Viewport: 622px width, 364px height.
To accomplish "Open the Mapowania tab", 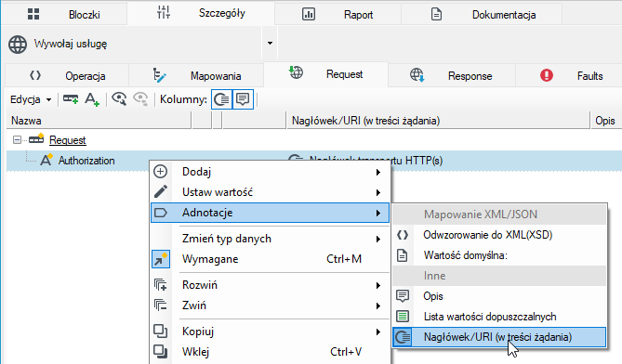I will tap(196, 75).
